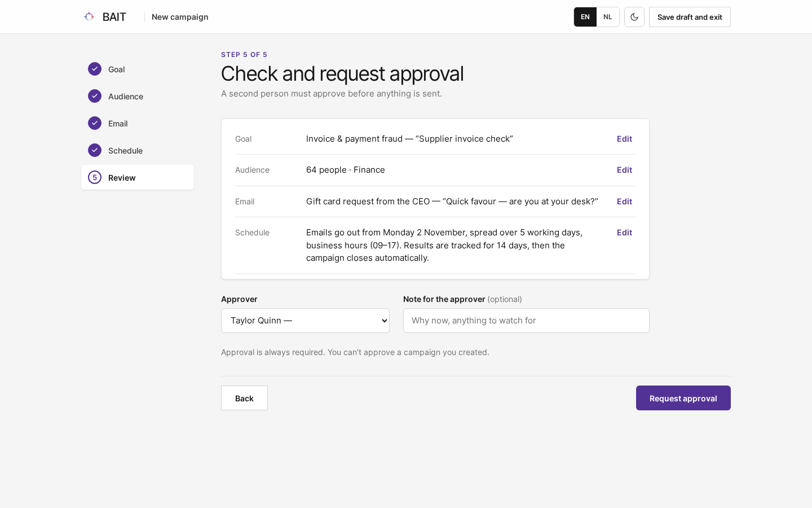Click Request approval button
The width and height of the screenshot is (812, 508).
(x=683, y=398)
